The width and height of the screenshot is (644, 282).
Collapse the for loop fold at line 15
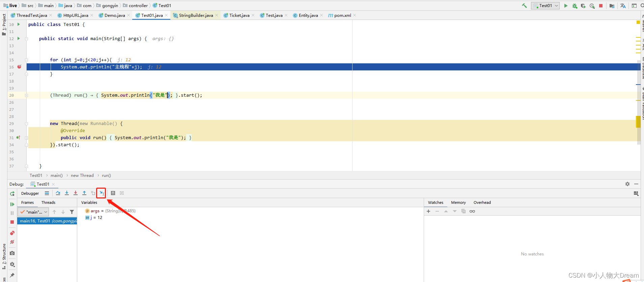click(26, 60)
